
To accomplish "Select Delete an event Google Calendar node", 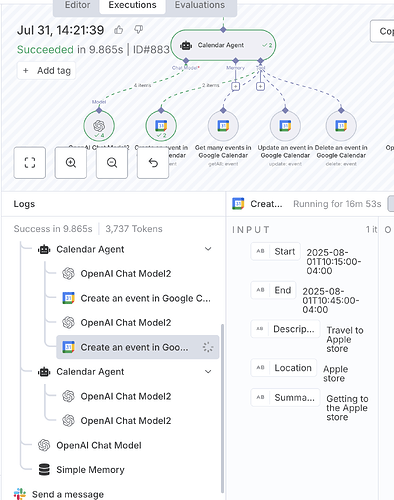I will (341, 126).
